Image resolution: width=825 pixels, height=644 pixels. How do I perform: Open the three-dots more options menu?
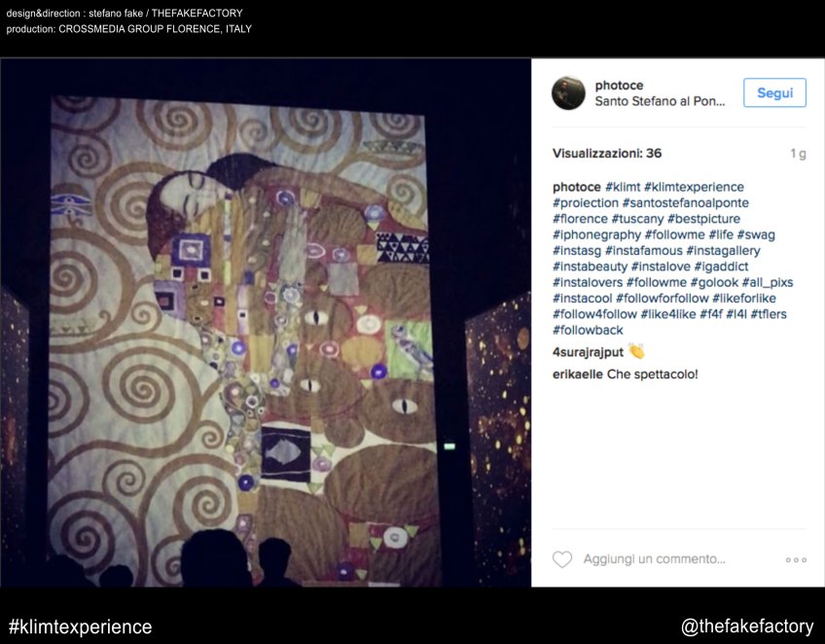click(796, 559)
